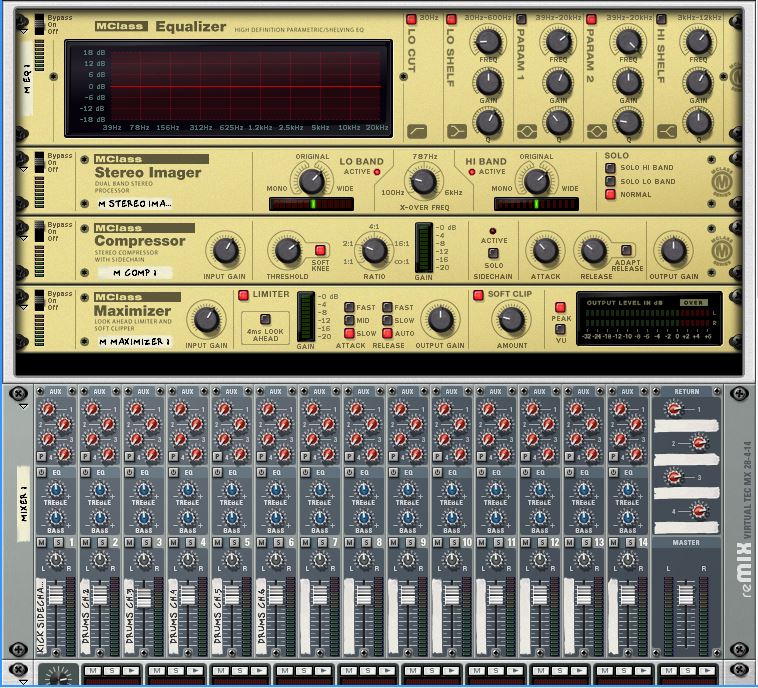This screenshot has width=758, height=688.
Task: Click the Maximizer Soft Clip Amount knob
Action: [510, 319]
